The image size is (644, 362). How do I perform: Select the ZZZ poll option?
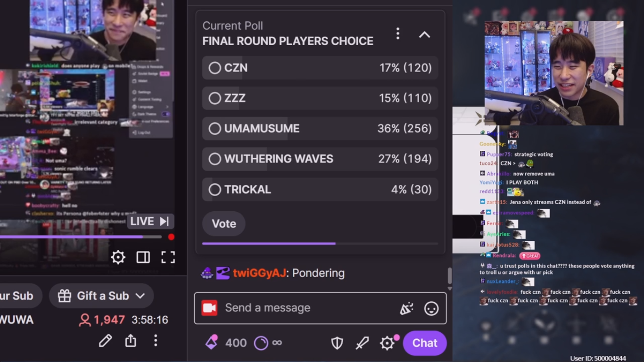click(x=320, y=98)
